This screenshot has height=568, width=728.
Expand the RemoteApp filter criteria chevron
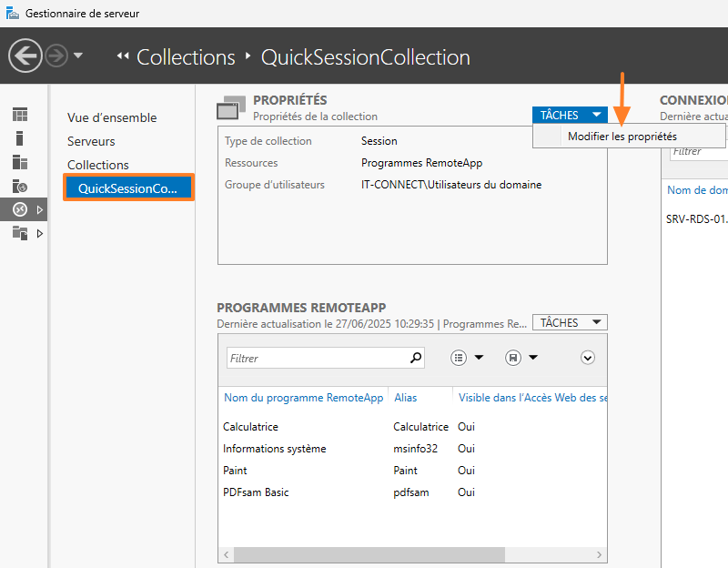[588, 358]
